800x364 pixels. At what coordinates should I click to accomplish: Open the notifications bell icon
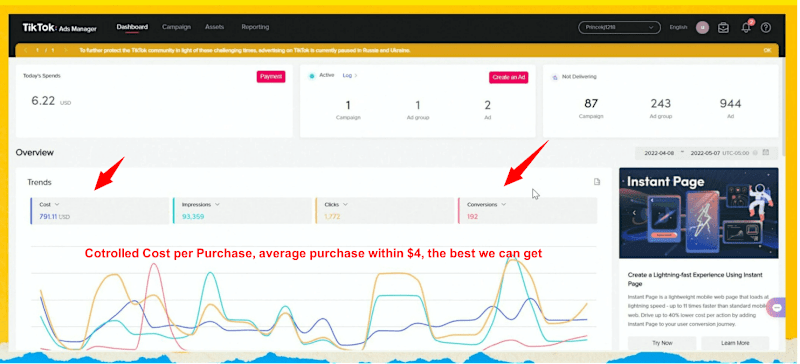pyautogui.click(x=745, y=28)
